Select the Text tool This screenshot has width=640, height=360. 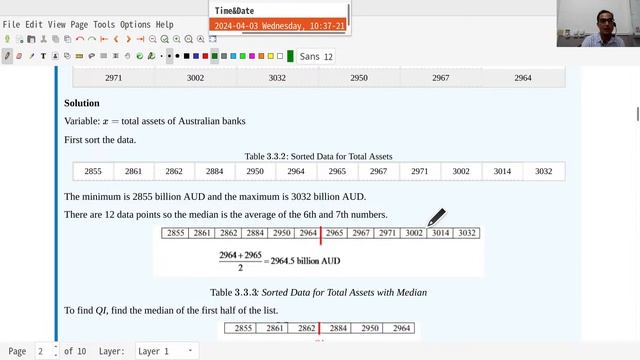pos(43,56)
